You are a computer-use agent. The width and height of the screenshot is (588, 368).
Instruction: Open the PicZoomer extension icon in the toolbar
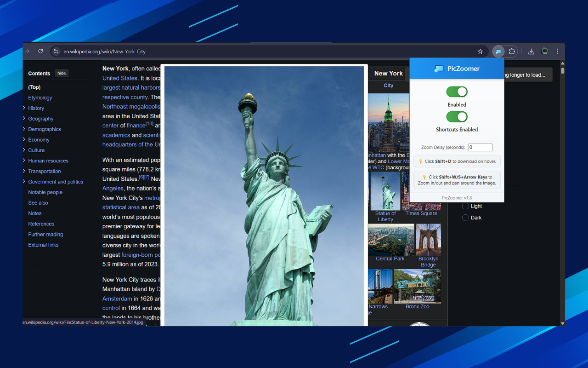498,51
